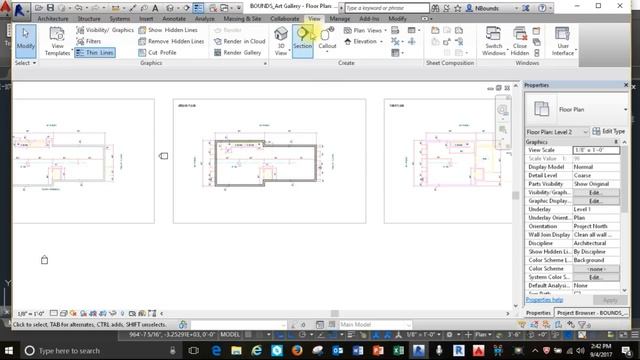Click the keyword search field
Image resolution: width=640 pixels, height=360 pixels.
[387, 8]
